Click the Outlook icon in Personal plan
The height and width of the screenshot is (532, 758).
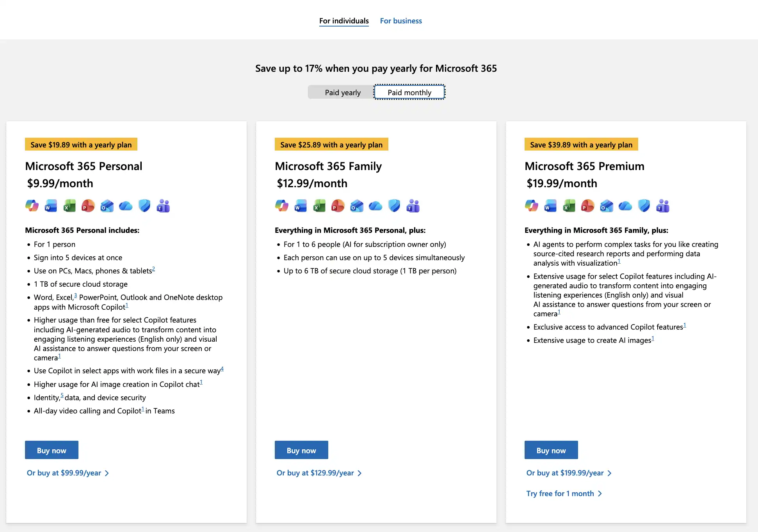(107, 206)
